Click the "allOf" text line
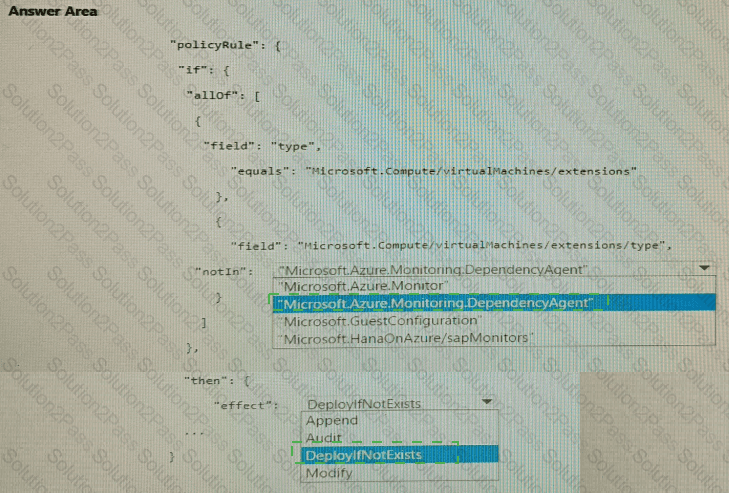The height and width of the screenshot is (493, 729). coord(223,96)
